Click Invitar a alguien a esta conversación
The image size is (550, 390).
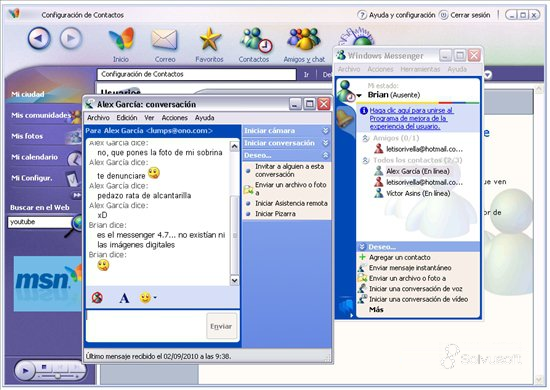coord(289,170)
